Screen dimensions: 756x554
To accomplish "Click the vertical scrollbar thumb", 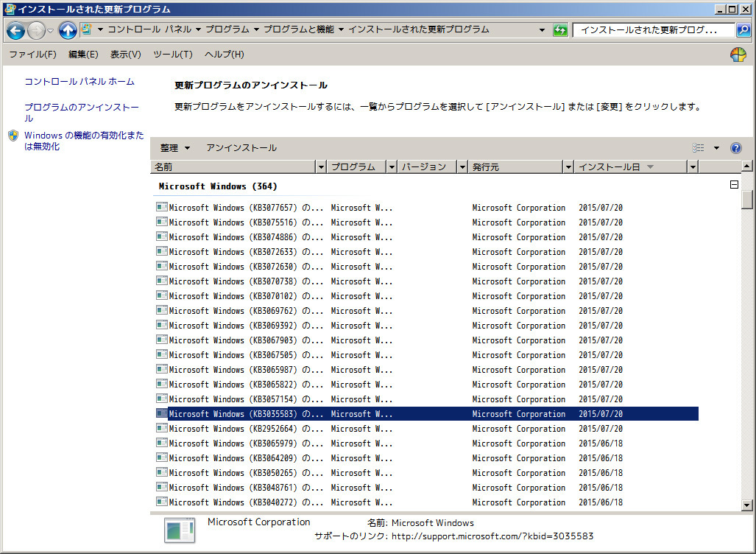I will (747, 200).
